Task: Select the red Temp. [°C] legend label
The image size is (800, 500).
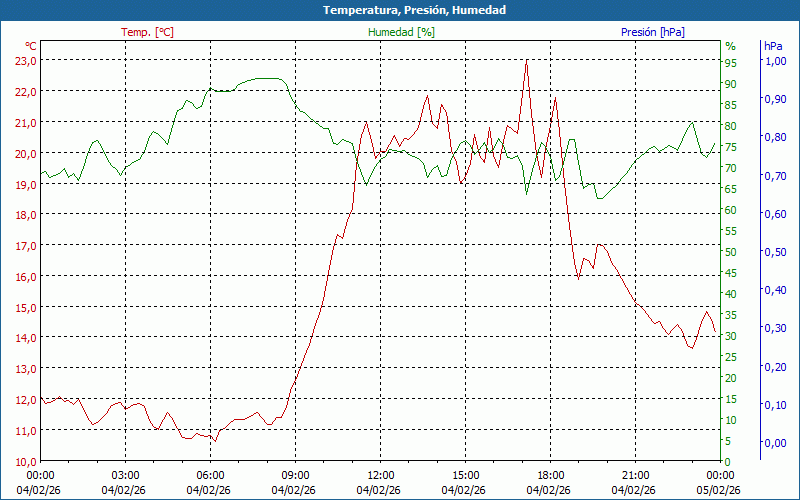Action: (147, 32)
